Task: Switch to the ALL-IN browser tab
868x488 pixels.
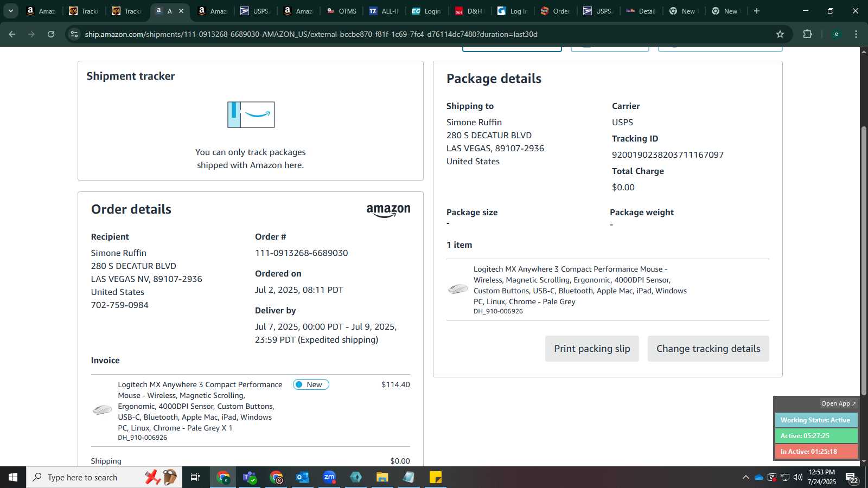Action: (x=384, y=11)
